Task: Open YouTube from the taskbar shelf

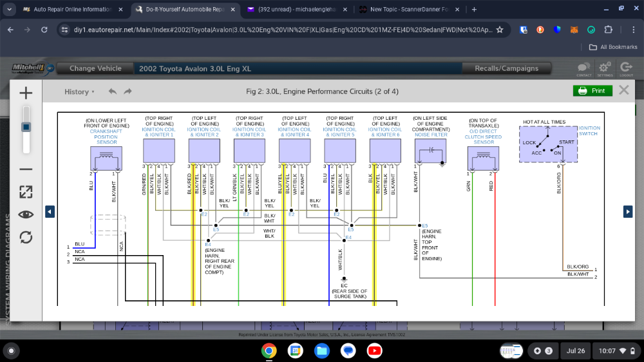Action: click(x=374, y=350)
